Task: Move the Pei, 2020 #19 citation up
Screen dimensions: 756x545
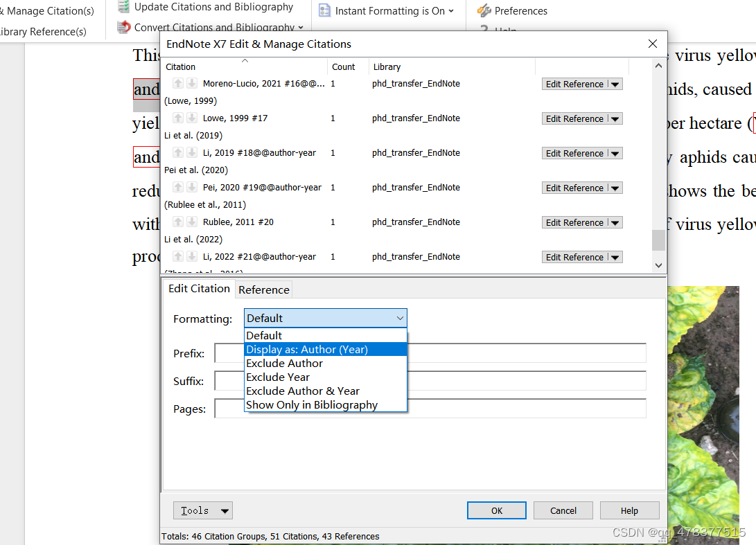Action: [178, 188]
